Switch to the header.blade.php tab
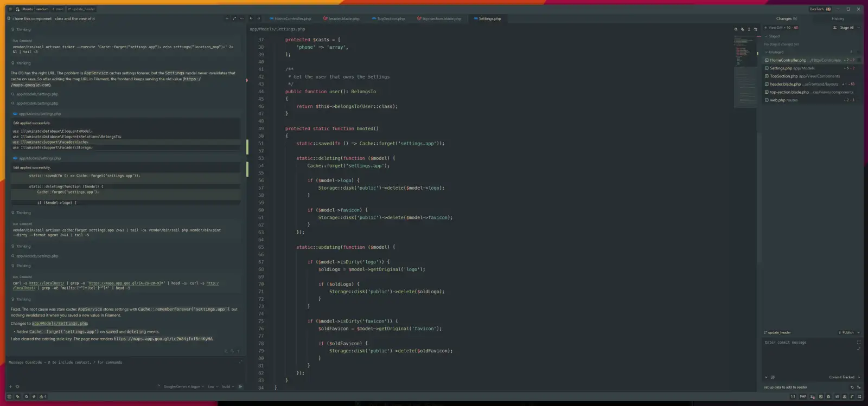868x406 pixels. point(341,18)
